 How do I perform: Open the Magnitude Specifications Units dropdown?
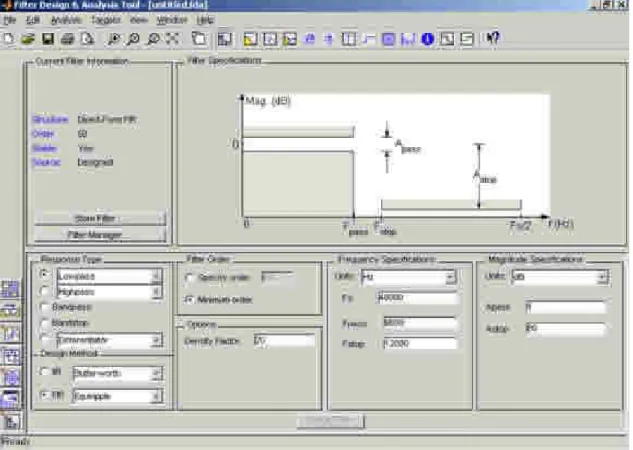pyautogui.click(x=602, y=277)
